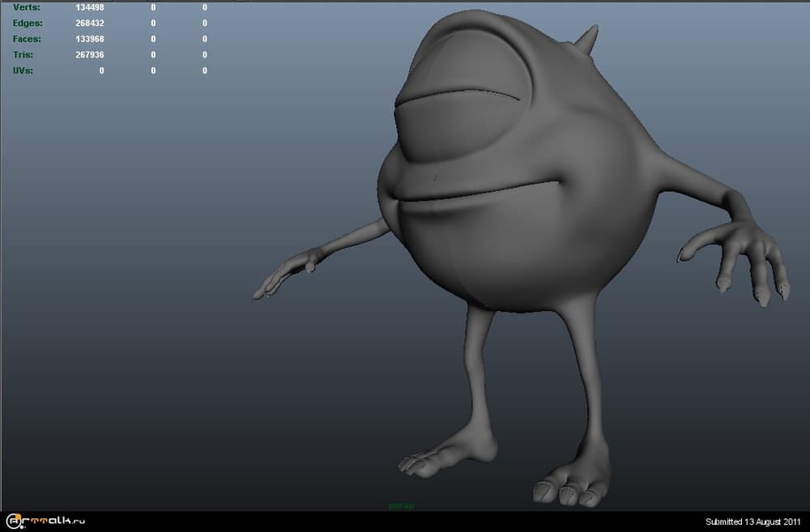Viewport: 810px width, 532px height.
Task: Click the face count value 133968
Action: coord(89,39)
